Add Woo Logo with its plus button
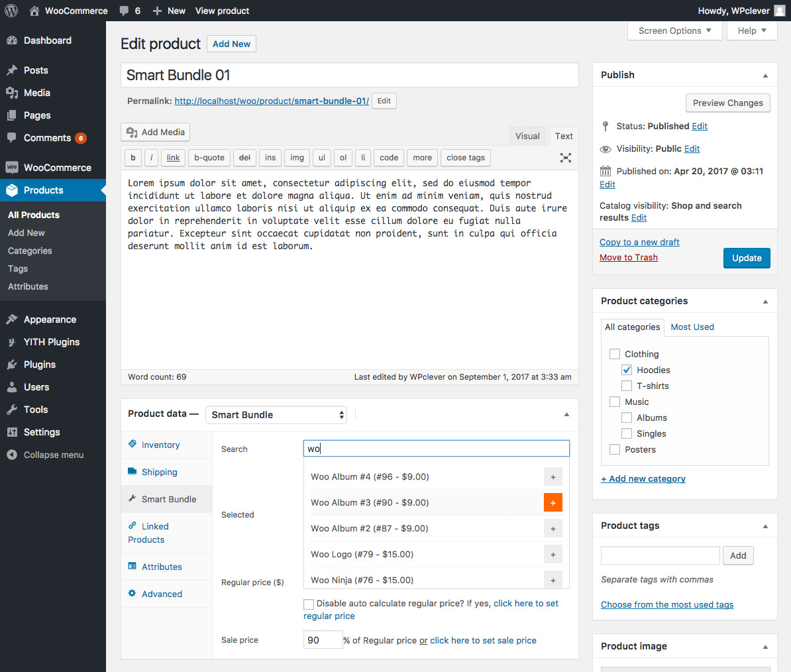The width and height of the screenshot is (791, 672). point(553,554)
